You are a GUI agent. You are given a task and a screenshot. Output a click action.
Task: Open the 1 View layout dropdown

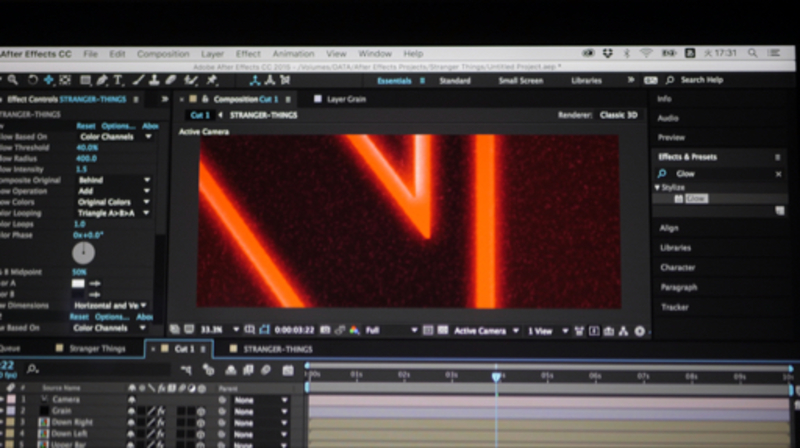click(x=547, y=331)
